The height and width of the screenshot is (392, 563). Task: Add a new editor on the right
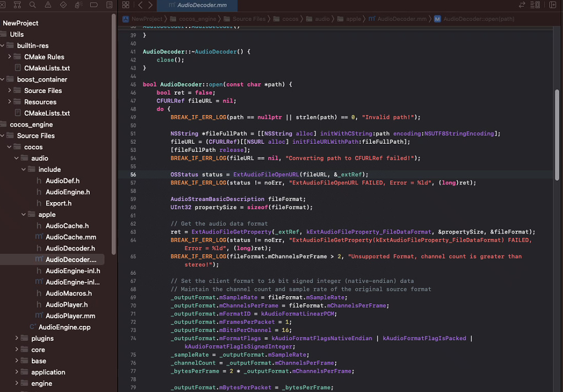click(x=553, y=5)
